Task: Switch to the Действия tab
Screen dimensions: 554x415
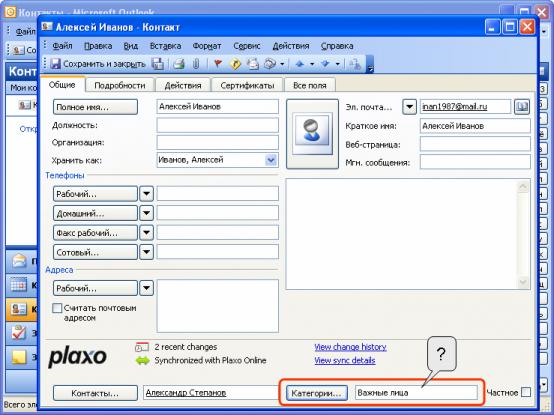Action: (183, 85)
